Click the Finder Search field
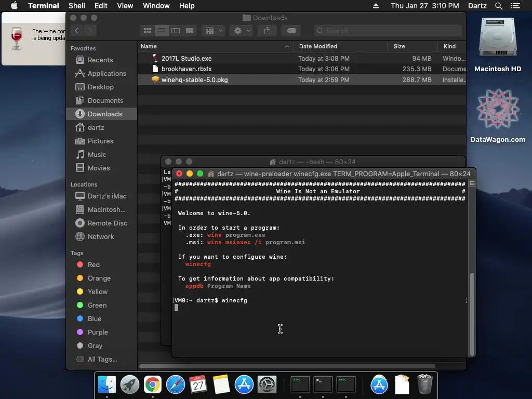The height and width of the screenshot is (399, 532). click(x=388, y=31)
